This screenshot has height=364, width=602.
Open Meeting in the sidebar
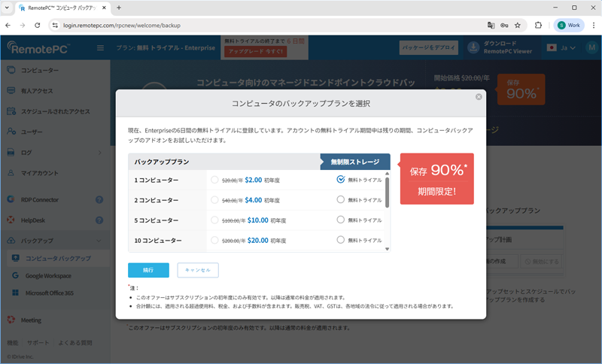coord(31,320)
